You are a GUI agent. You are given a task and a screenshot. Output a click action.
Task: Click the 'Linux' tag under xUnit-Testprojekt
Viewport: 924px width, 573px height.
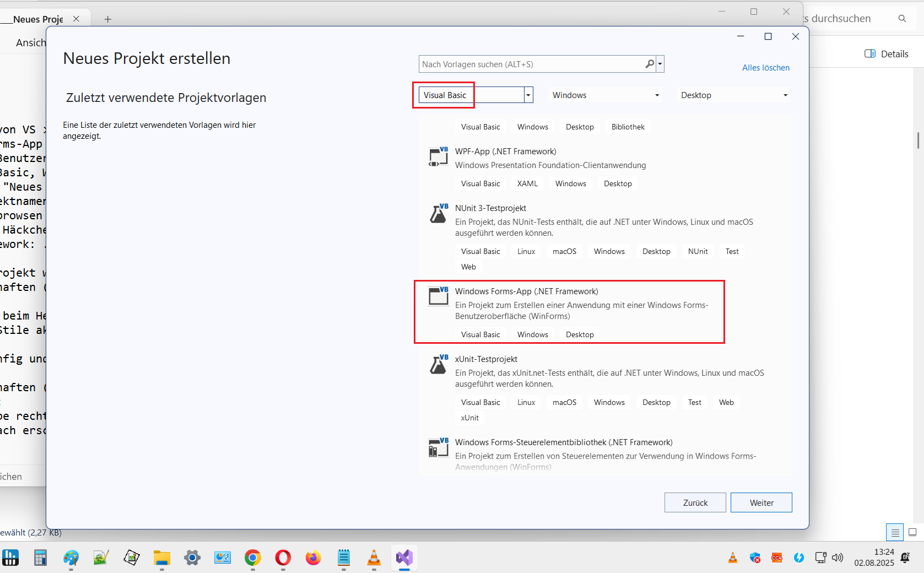[x=526, y=402]
